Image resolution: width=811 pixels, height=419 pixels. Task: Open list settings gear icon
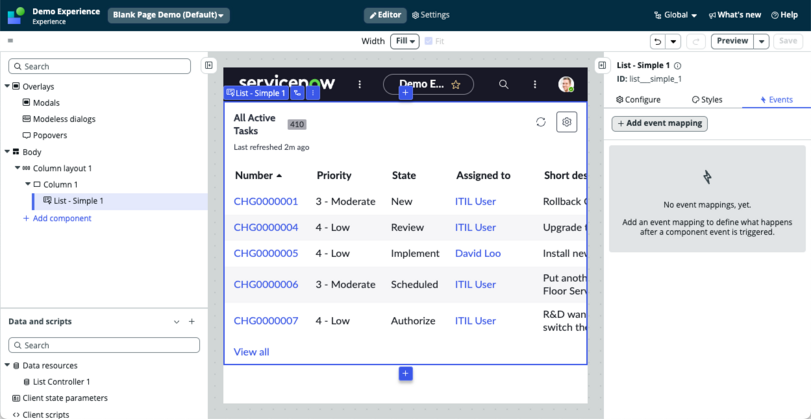click(x=566, y=122)
